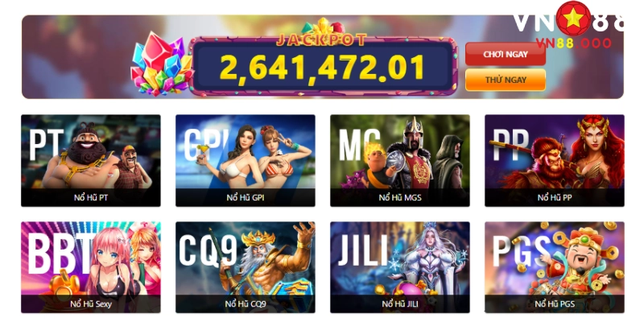
Task: Click the THỬ NGAY orange button
Action: (x=506, y=80)
